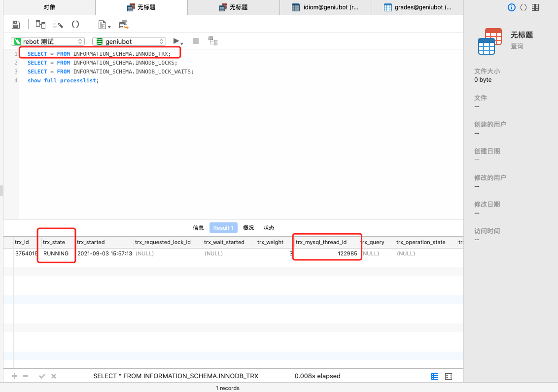Delete a record with the minus icon
Screen dimensions: 558x392
pos(25,376)
